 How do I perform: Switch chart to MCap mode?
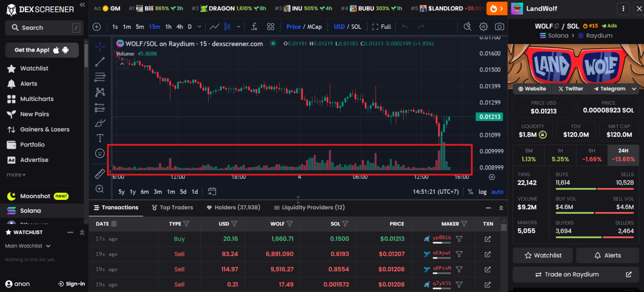(314, 27)
